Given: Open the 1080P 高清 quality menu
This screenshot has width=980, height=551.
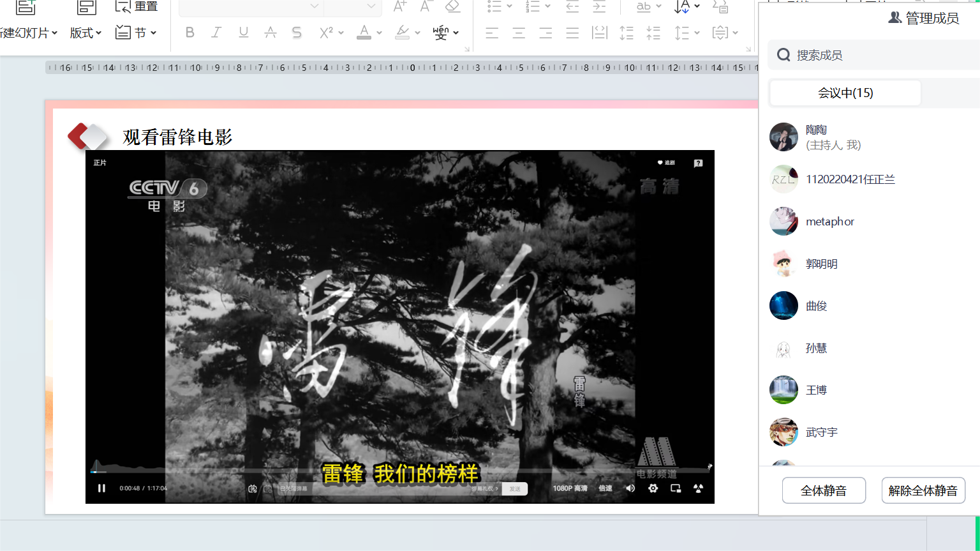Looking at the screenshot, I should point(570,488).
